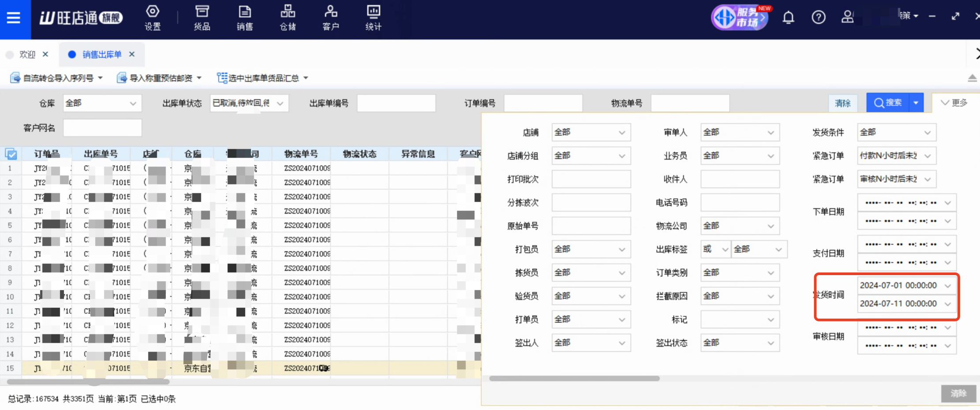Open the 导入称重预估邮资 menu
This screenshot has height=410, width=980.
tap(160, 78)
